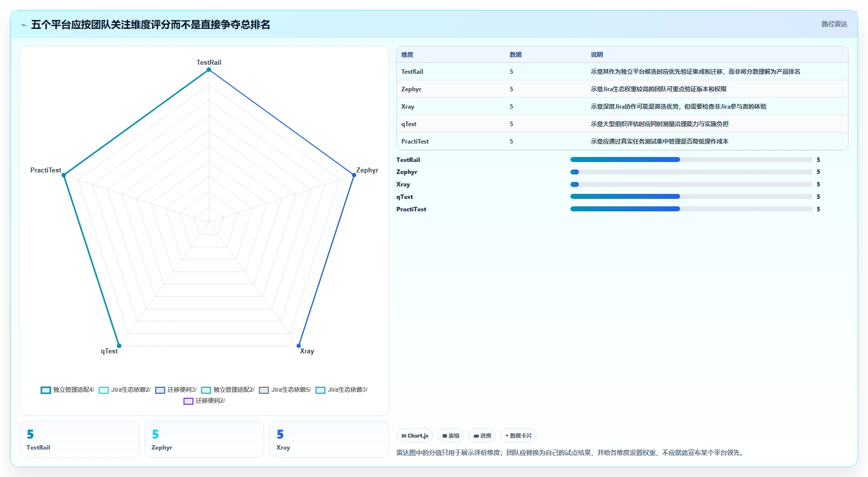The image size is (868, 477).
Task: Click the Zephyr data point on the radar
Action: coord(354,175)
